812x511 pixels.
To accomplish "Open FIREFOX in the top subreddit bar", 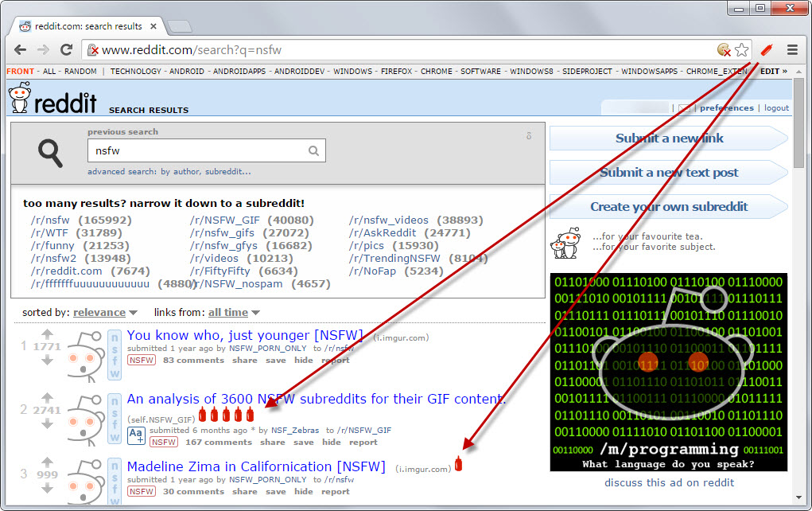I will click(x=397, y=71).
